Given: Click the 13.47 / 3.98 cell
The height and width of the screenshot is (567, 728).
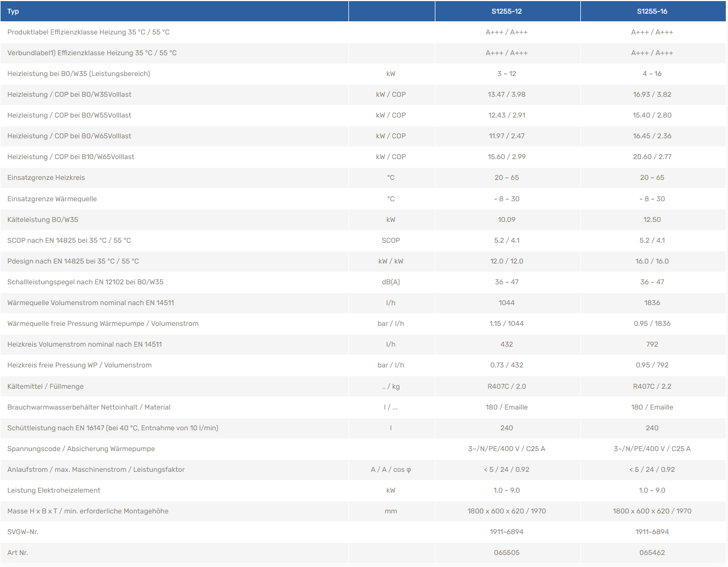Looking at the screenshot, I should [x=506, y=95].
